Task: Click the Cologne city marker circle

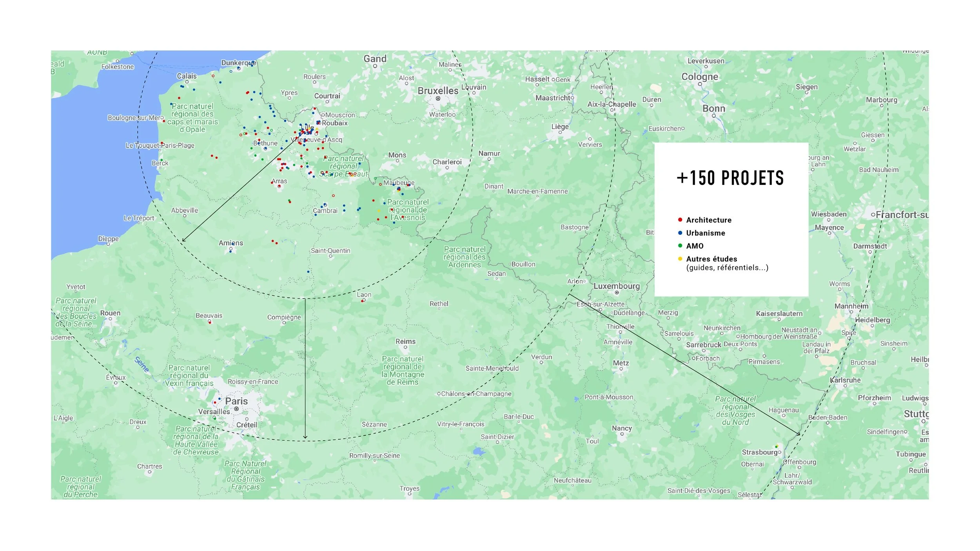Action: coord(700,84)
